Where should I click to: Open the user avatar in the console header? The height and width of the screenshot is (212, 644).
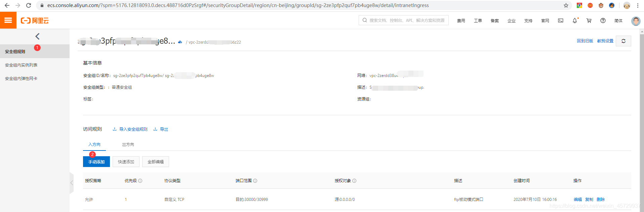tap(636, 21)
